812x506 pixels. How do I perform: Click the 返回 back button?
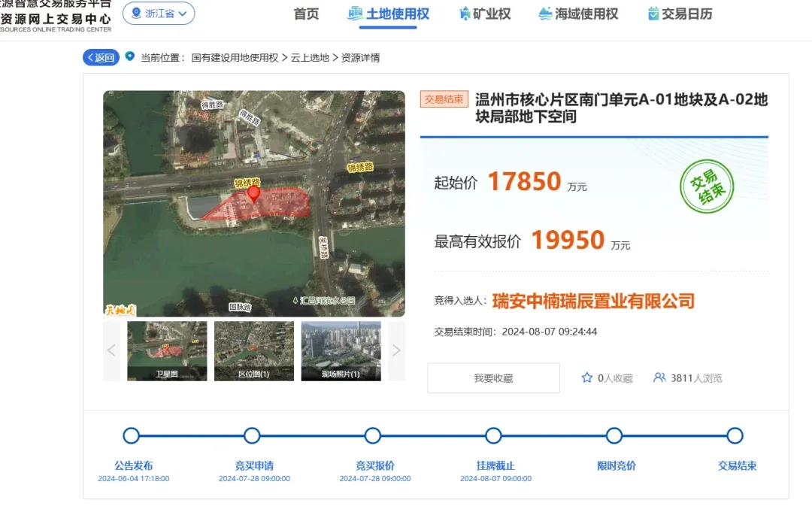[x=101, y=57]
